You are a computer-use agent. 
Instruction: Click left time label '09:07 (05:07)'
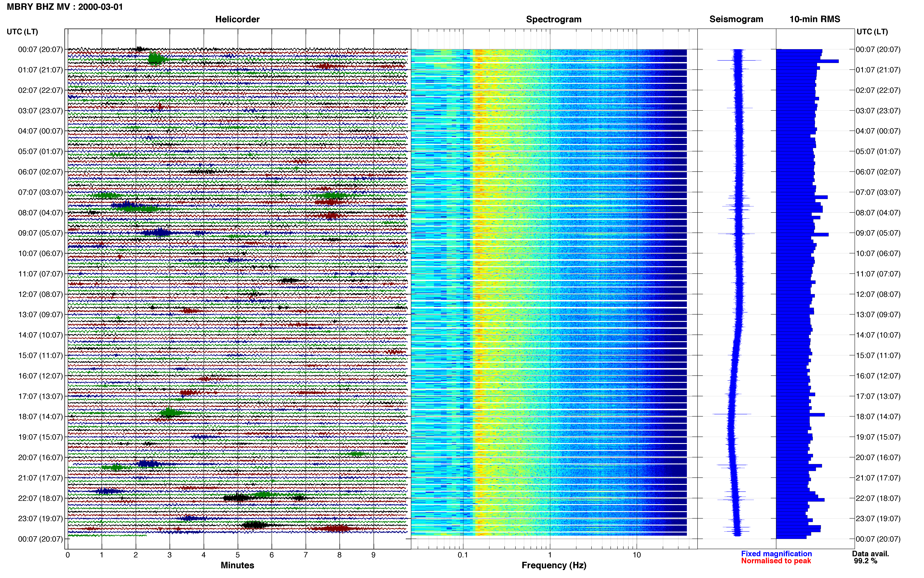pos(41,233)
